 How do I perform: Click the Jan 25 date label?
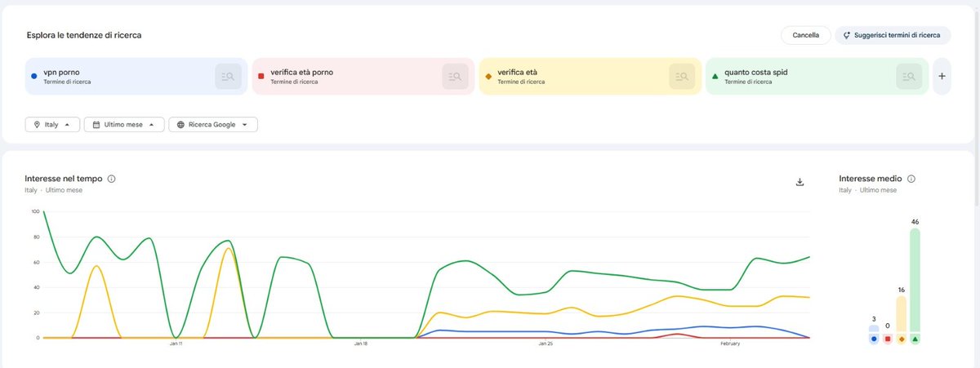point(546,344)
